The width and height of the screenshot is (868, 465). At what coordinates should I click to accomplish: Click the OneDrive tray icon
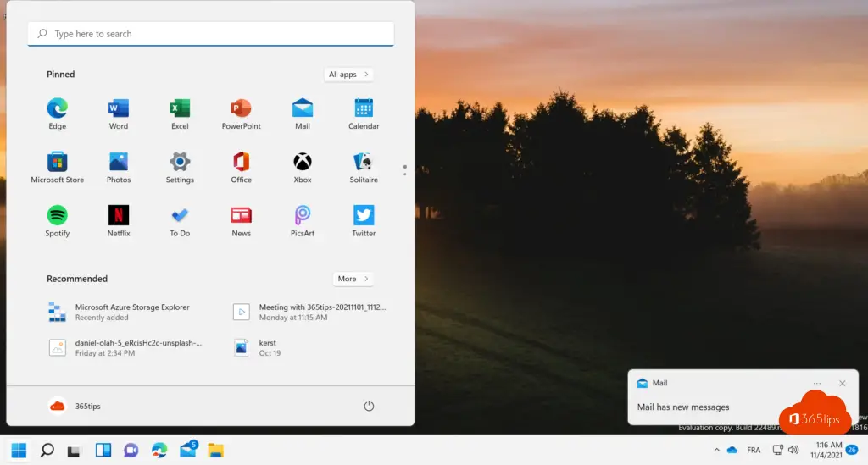[732, 450]
